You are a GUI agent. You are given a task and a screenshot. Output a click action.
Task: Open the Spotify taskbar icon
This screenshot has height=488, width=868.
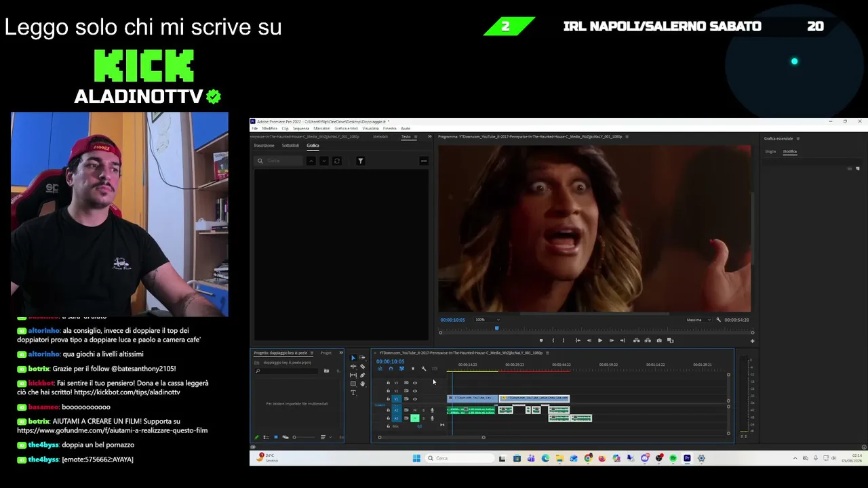point(673,458)
